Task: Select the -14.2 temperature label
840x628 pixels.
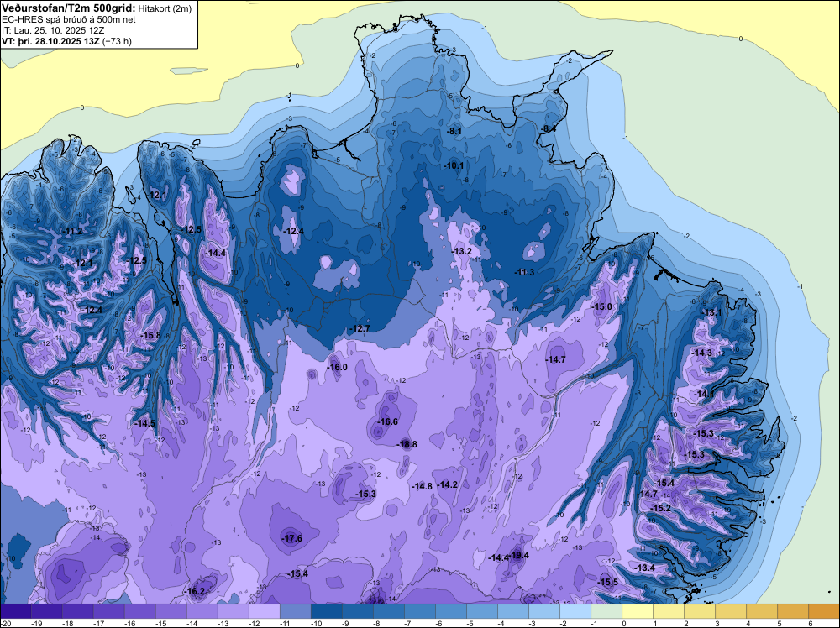Action: tap(448, 484)
